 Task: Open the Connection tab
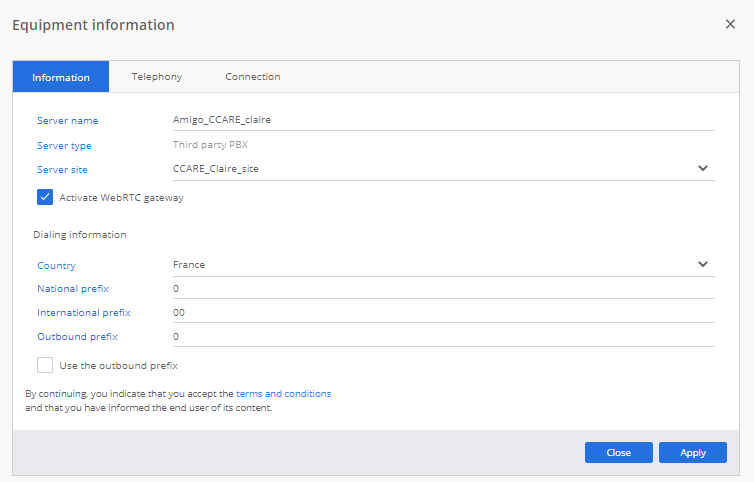click(252, 77)
